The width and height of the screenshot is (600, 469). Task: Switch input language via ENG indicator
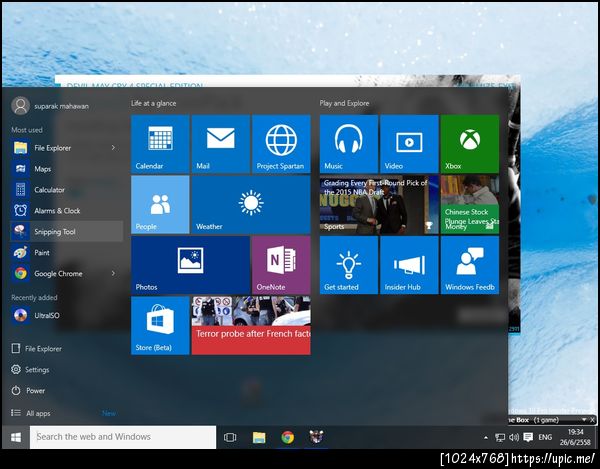click(x=545, y=437)
